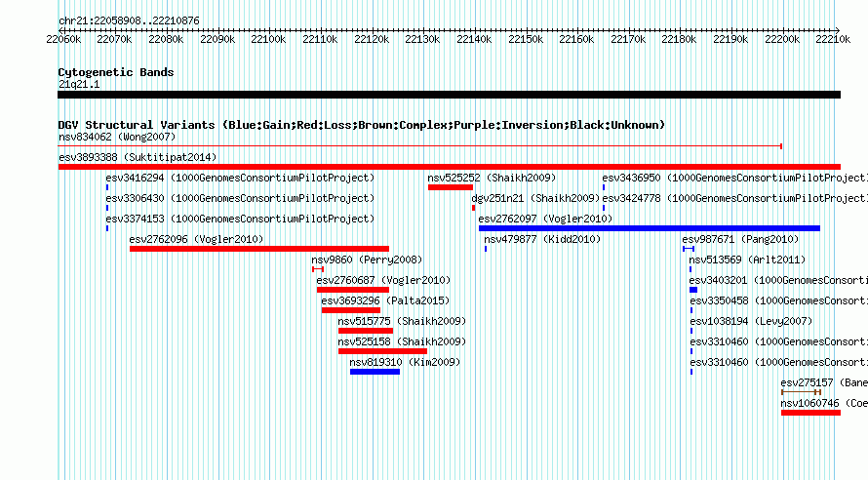Viewport: 868px width, 480px height.
Task: Open variant esv1038194 (Levy2007)
Action: click(x=751, y=321)
